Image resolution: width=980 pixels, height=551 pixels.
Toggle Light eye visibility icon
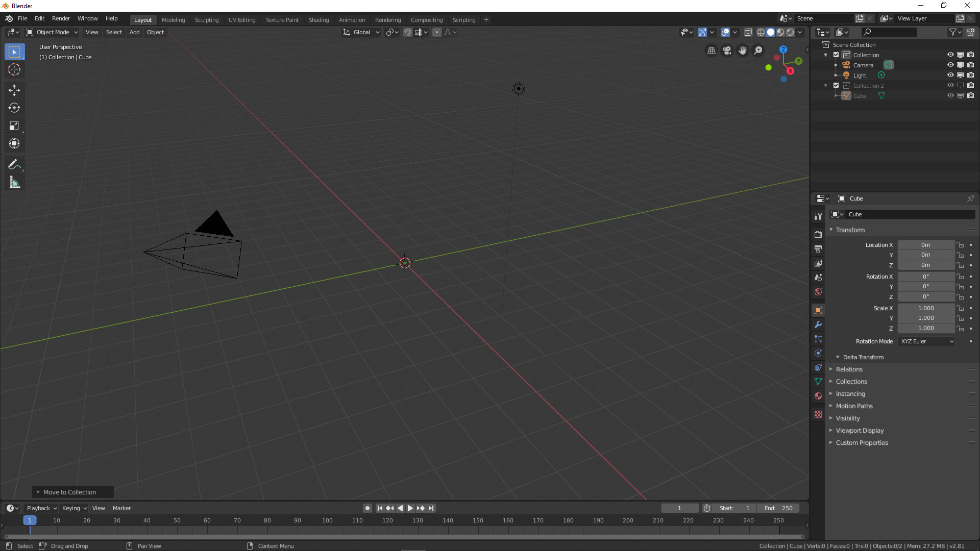coord(950,75)
